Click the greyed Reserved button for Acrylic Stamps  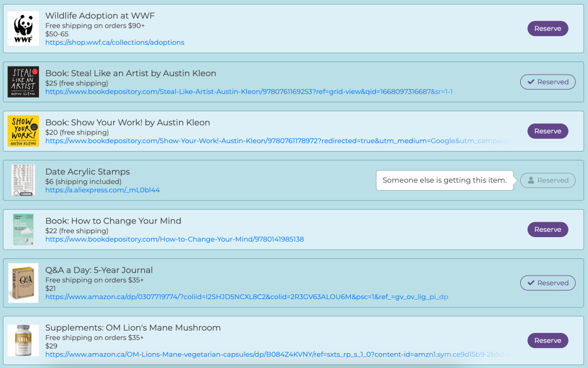pos(547,180)
